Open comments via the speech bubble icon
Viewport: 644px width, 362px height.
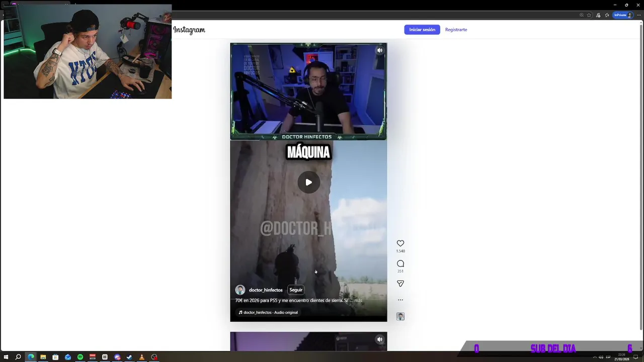tap(400, 263)
